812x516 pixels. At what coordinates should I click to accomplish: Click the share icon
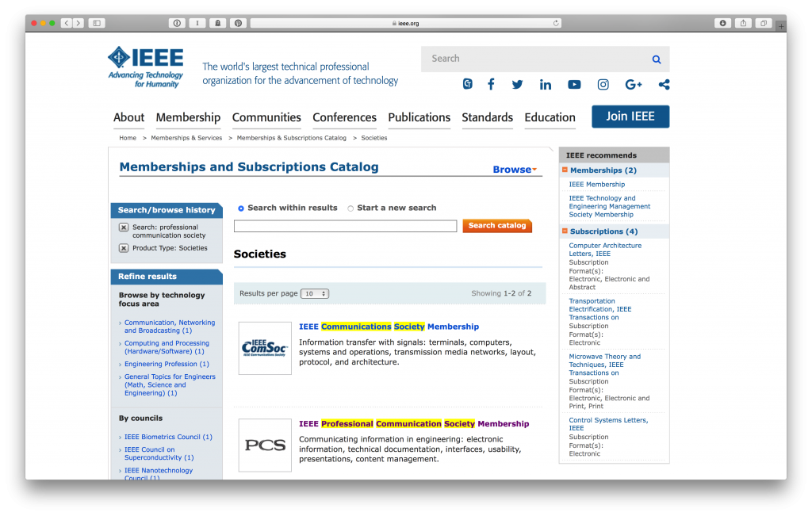coord(664,84)
